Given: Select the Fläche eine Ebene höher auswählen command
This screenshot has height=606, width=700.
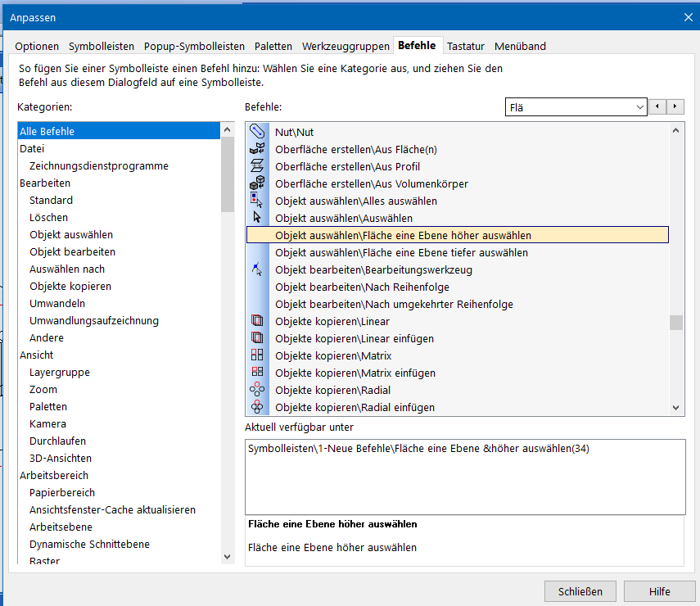Looking at the screenshot, I should coord(458,235).
